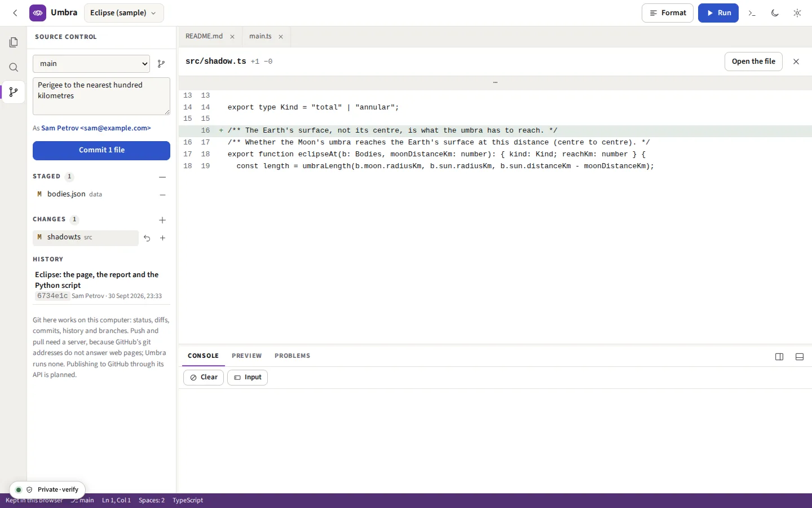Viewport: 812px width, 508px height.
Task: Run the project
Action: click(x=718, y=13)
